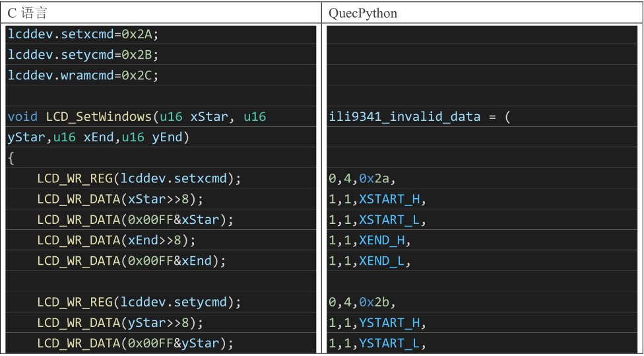The width and height of the screenshot is (644, 356).
Task: Click the 0,4,0x2b, line
Action: pos(362,302)
